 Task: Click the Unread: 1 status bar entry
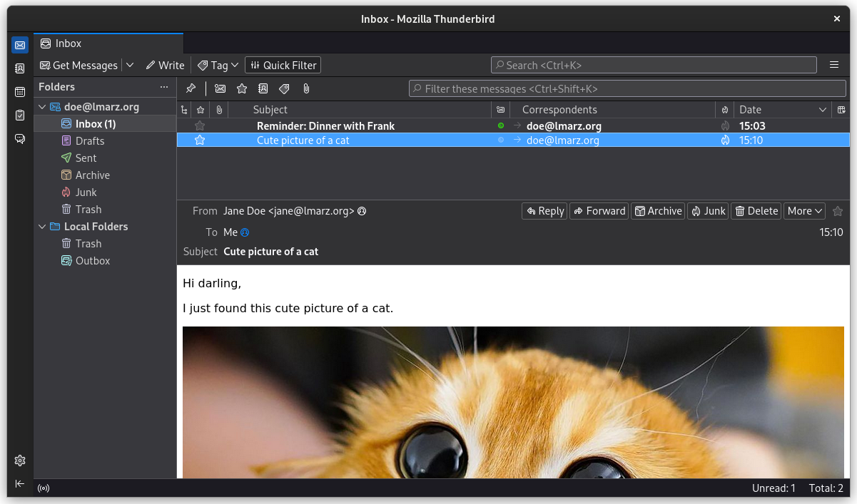(774, 488)
